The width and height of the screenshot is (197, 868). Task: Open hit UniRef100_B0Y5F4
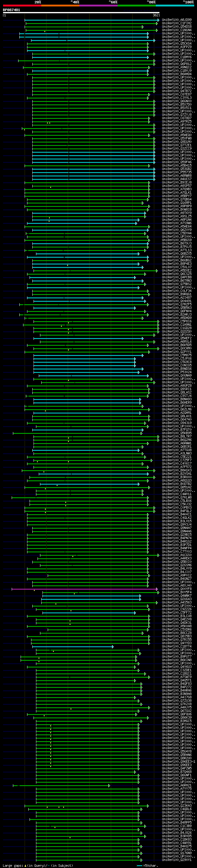click(177, 593)
